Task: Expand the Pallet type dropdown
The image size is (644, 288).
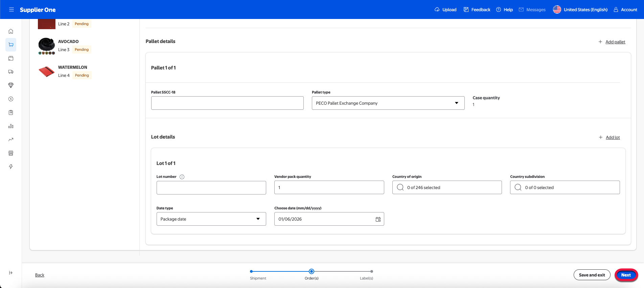Action: [388, 103]
